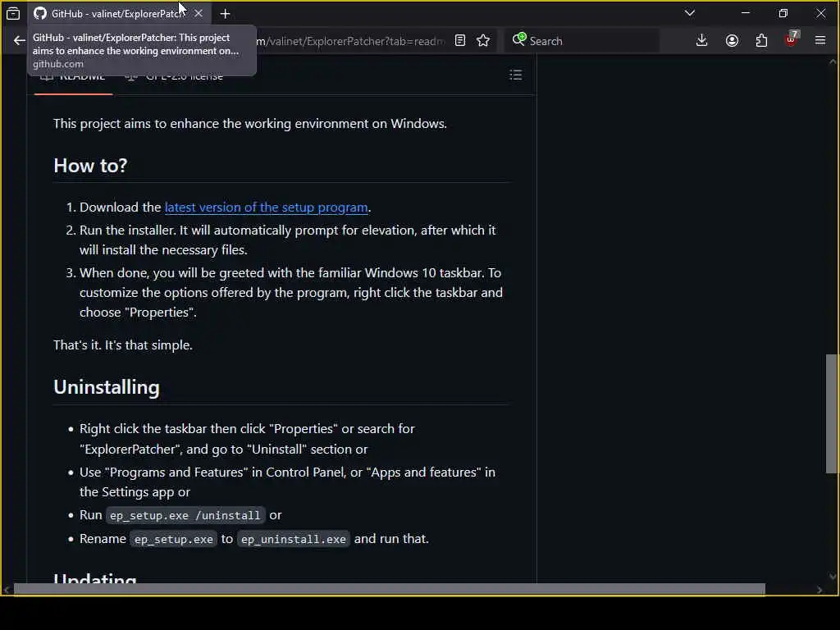Close the GitHub ExplorerPatcher tab

199,13
